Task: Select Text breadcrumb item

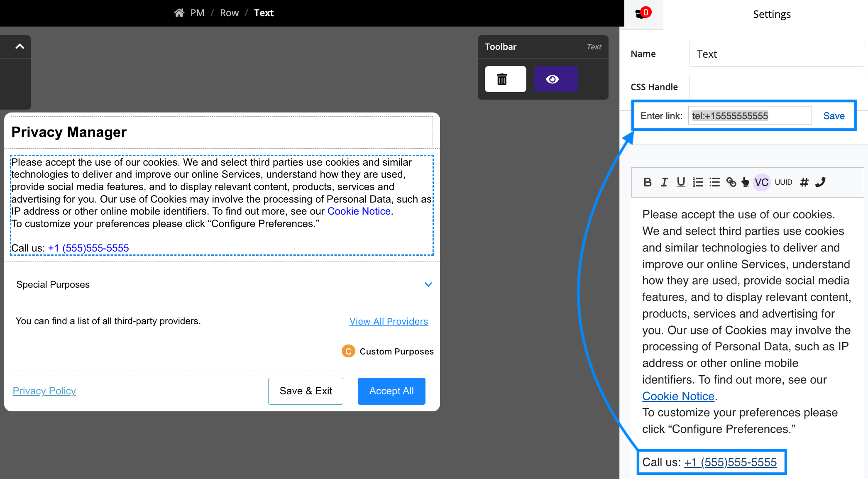Action: point(264,13)
